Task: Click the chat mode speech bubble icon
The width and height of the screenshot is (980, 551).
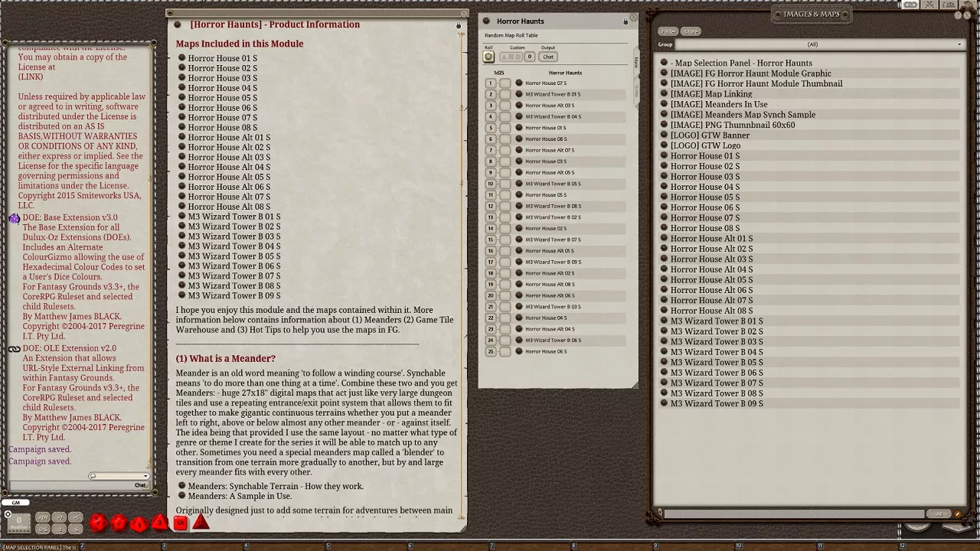Action: 93,476
